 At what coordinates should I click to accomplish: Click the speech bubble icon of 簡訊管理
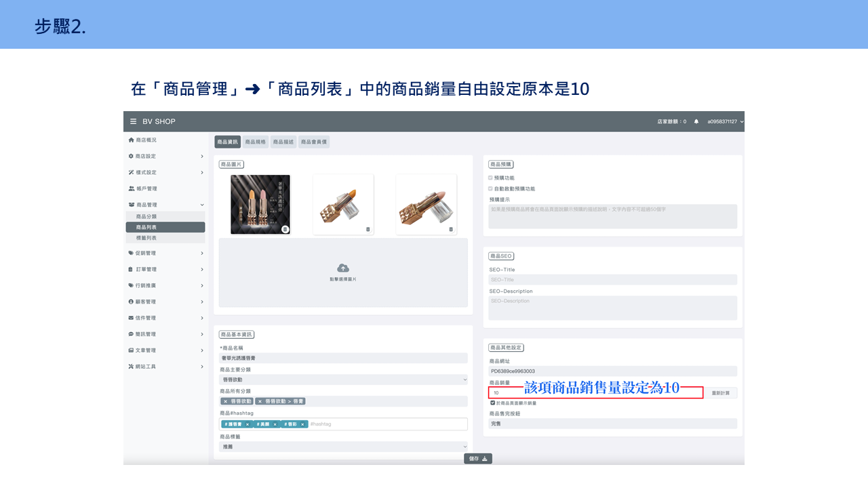pos(131,334)
